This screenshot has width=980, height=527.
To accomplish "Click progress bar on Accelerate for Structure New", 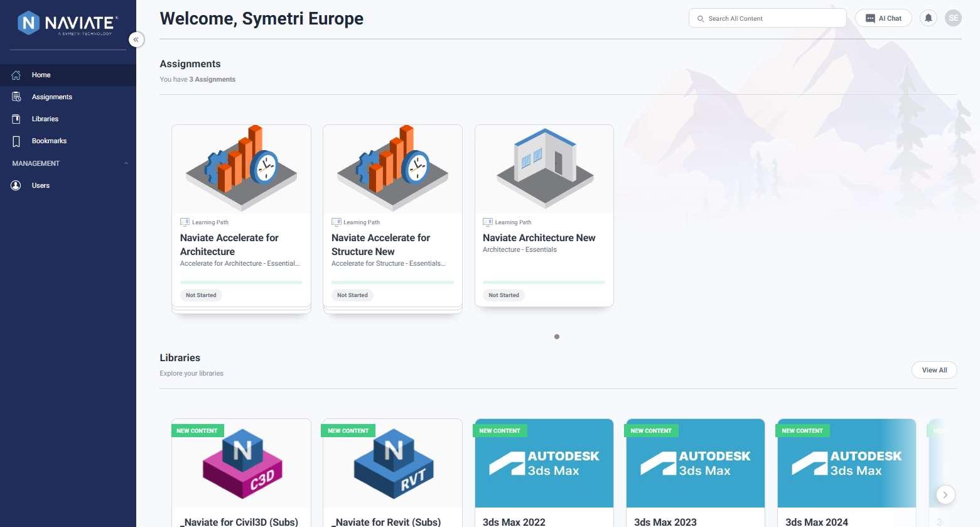I will point(392,283).
